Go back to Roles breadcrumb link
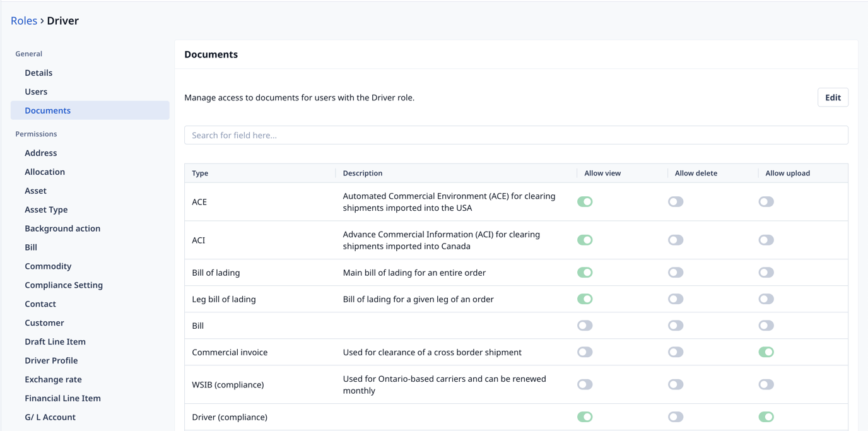The image size is (868, 431). click(24, 21)
